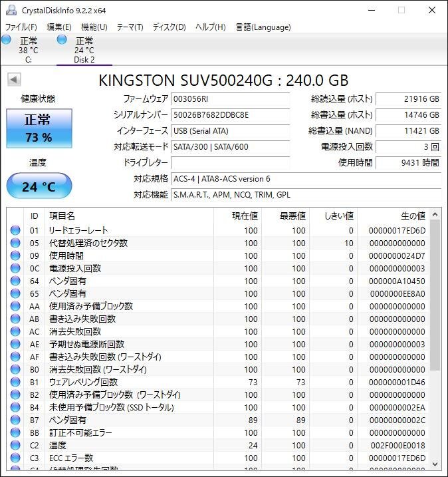This screenshot has width=448, height=477.
Task: Click power-on count value 3 回
Action: point(409,147)
